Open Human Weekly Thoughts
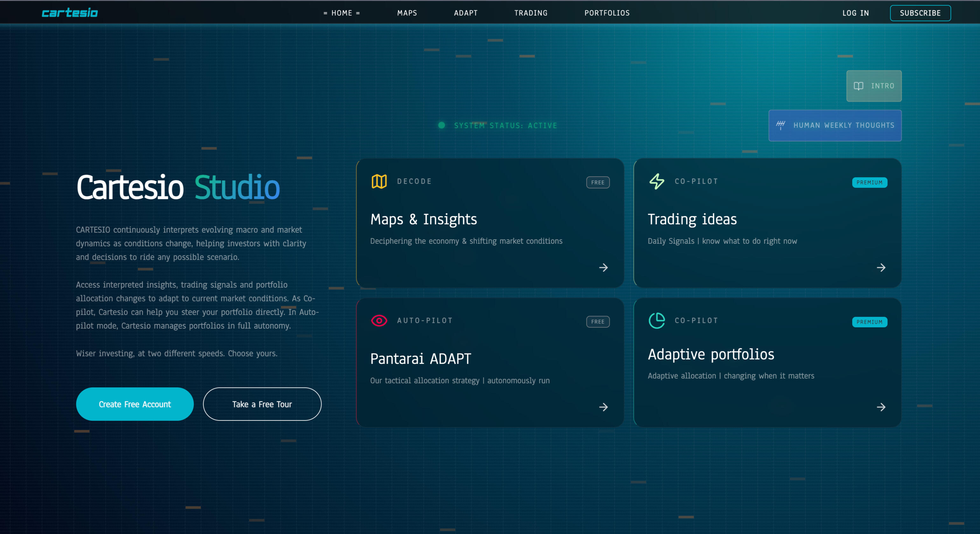The width and height of the screenshot is (980, 534). pos(835,126)
